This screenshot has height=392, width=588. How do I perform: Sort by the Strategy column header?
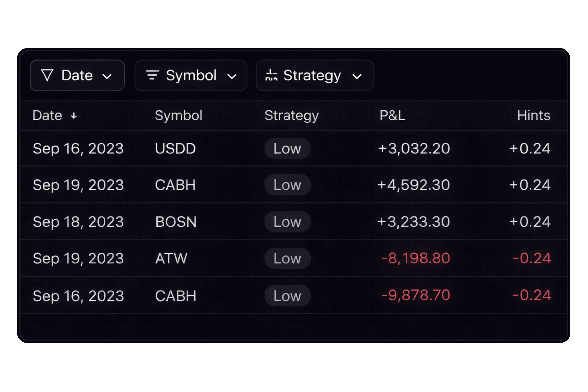[292, 116]
